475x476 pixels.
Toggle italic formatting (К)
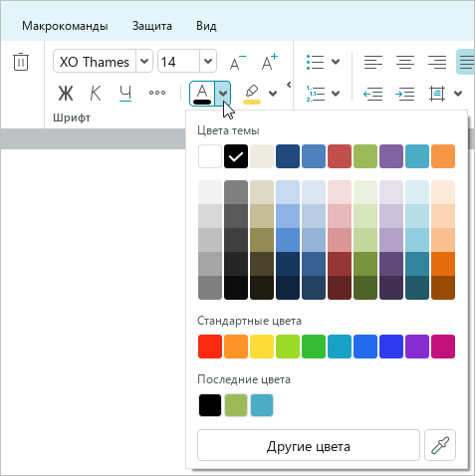96,93
